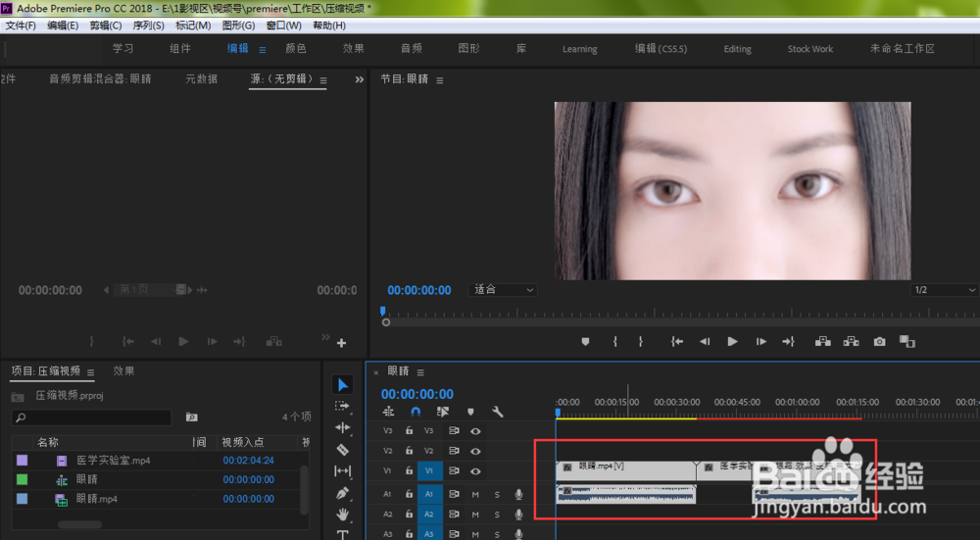Open the Comparison View button in Program monitor

906,342
